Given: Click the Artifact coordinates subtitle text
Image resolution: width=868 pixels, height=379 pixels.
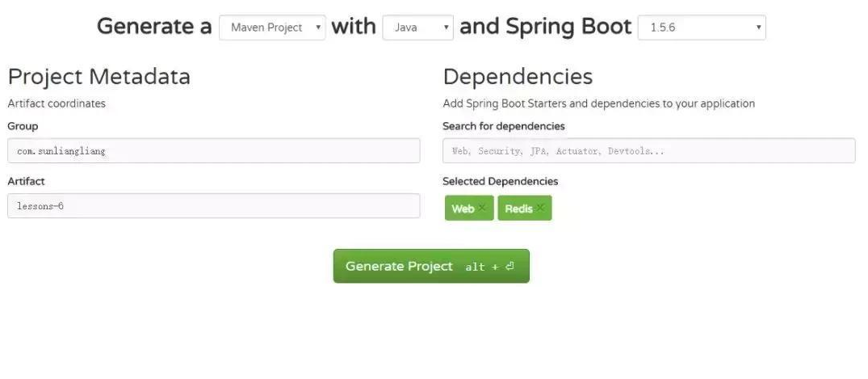Looking at the screenshot, I should pyautogui.click(x=57, y=103).
